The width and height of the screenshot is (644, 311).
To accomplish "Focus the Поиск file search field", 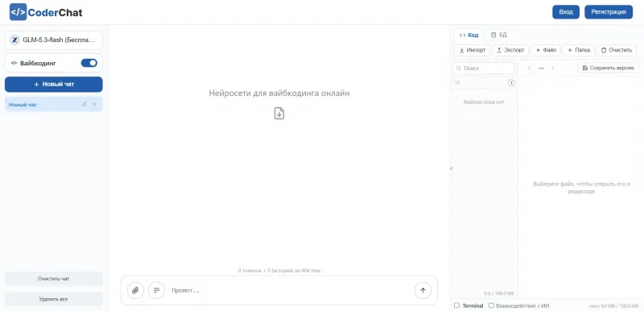I will 484,68.
